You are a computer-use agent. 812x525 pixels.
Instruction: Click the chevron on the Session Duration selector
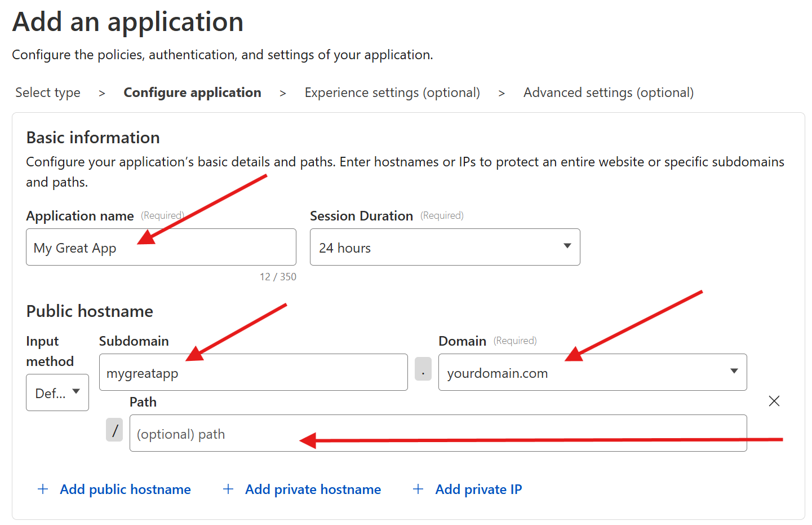coord(566,246)
